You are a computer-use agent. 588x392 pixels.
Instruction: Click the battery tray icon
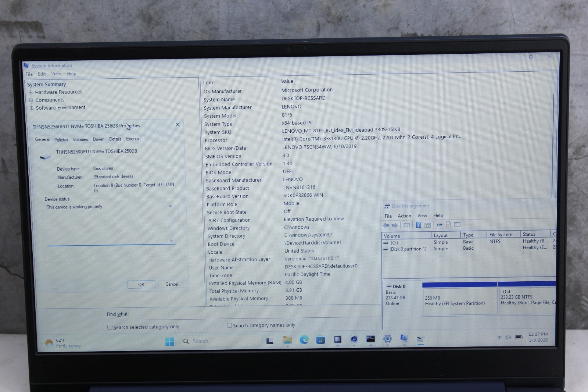[x=519, y=337]
